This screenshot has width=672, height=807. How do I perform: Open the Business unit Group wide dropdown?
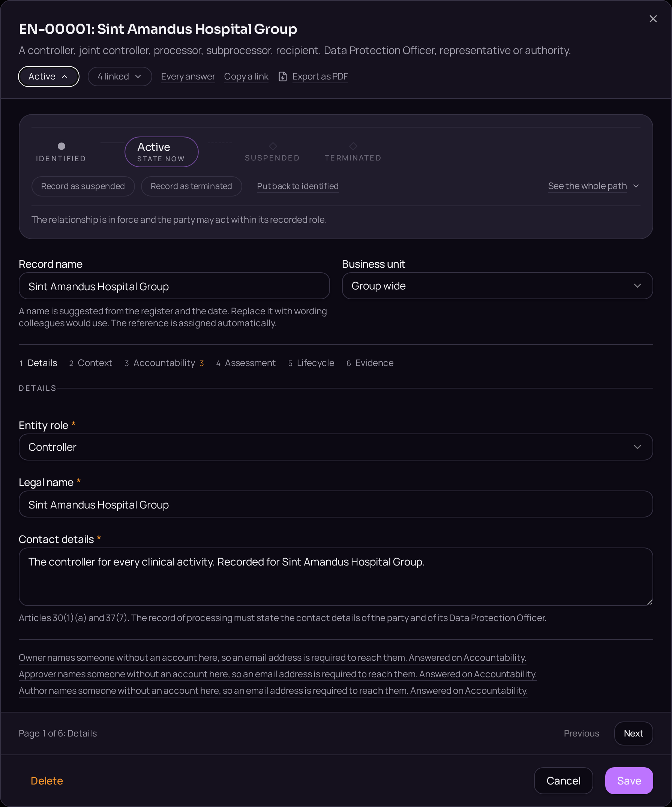[497, 286]
